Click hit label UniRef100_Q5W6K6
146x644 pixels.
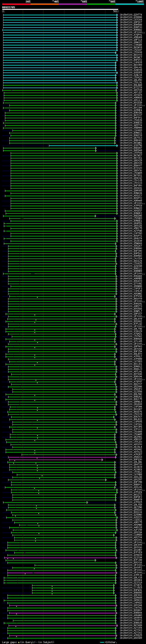coord(131,244)
